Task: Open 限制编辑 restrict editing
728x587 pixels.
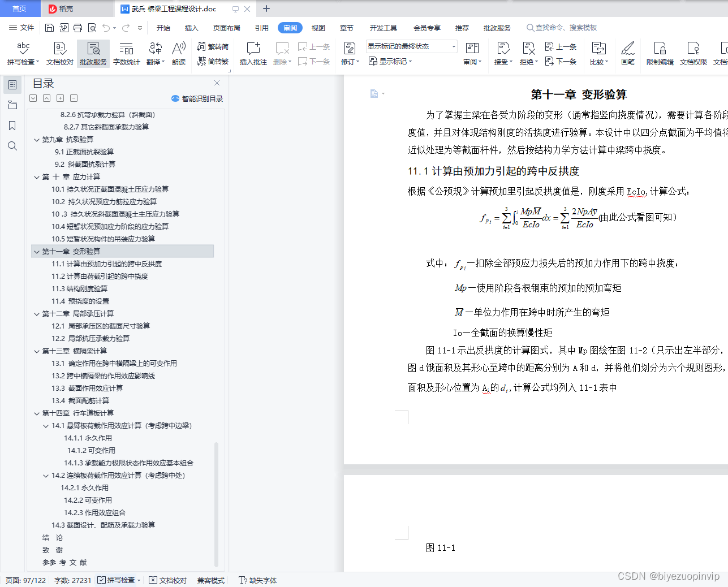Action: (x=660, y=54)
